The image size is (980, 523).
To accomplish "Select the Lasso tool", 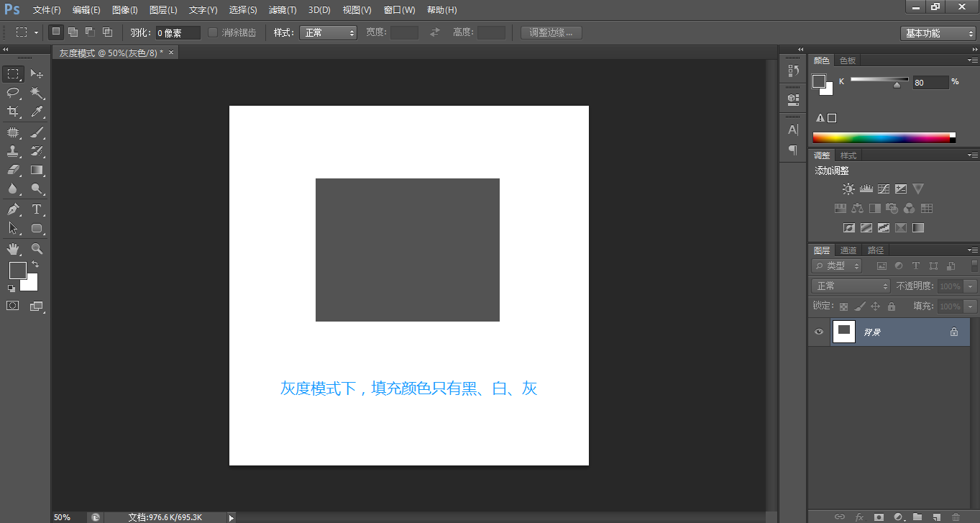I will (x=13, y=93).
